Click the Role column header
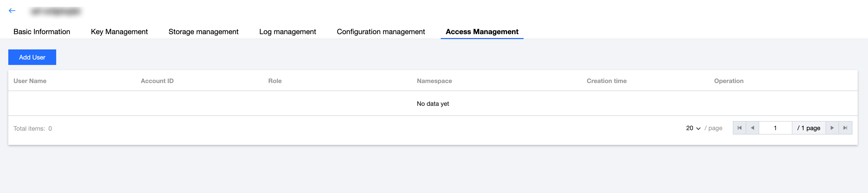 (x=275, y=81)
